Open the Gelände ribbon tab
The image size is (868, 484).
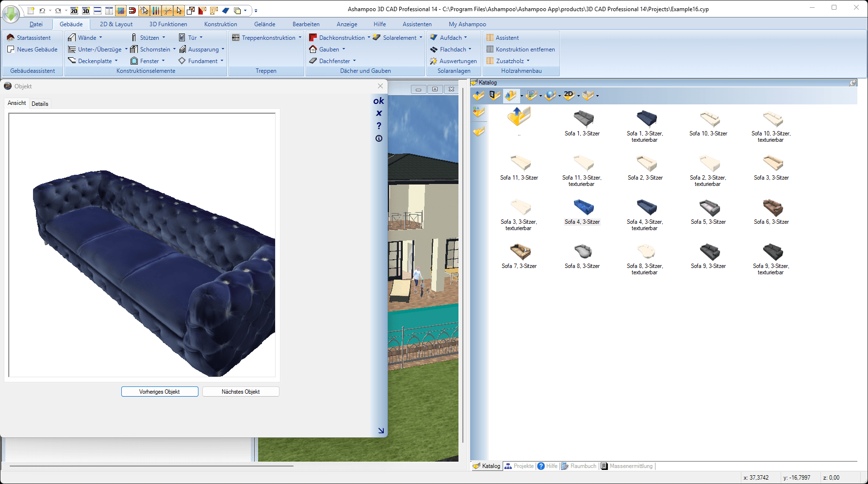(x=265, y=24)
